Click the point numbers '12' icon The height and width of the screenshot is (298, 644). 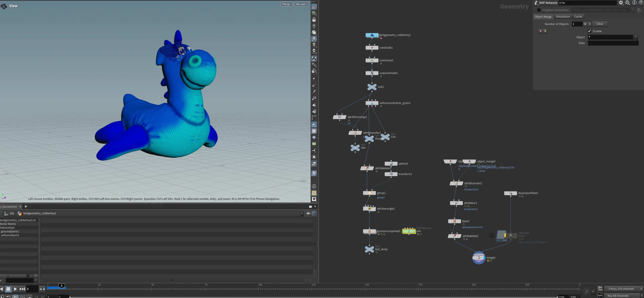coord(314,98)
